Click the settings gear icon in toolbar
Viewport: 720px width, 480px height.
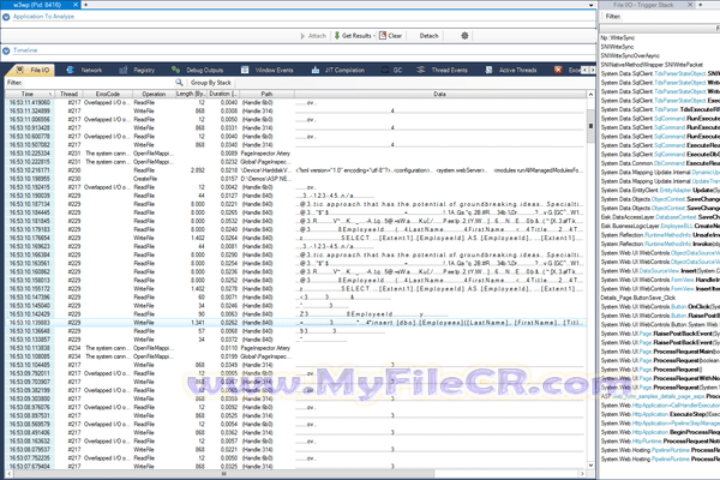click(x=465, y=35)
